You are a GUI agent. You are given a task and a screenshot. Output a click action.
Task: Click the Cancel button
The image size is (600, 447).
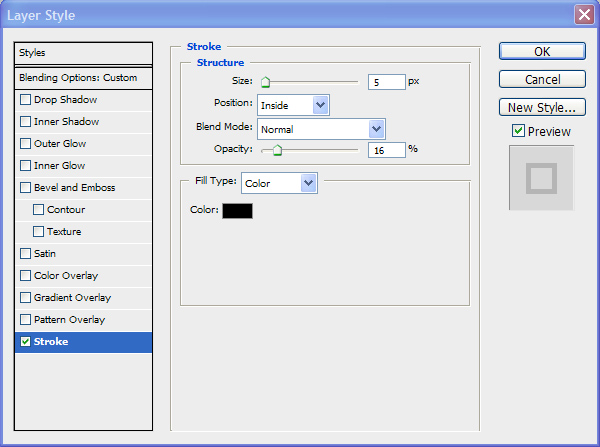[542, 79]
